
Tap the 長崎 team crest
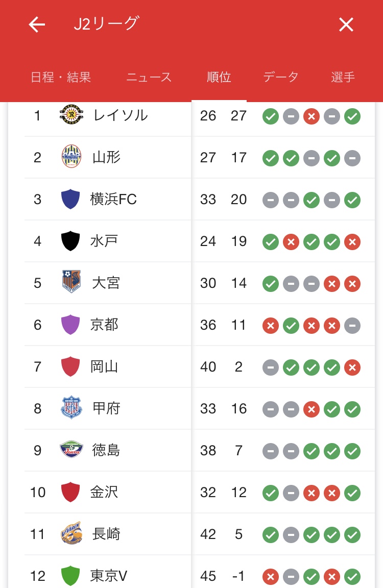(x=70, y=534)
